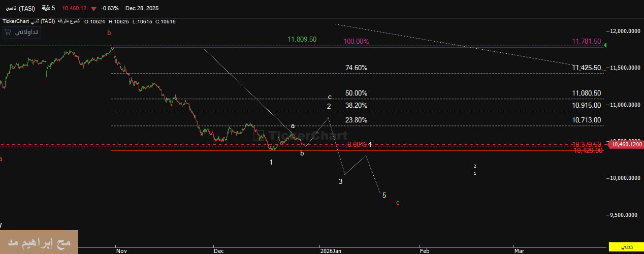This screenshot has height=254, width=644.
Task: Select the 38.20% Fibonacci retracement label
Action: [x=356, y=106]
